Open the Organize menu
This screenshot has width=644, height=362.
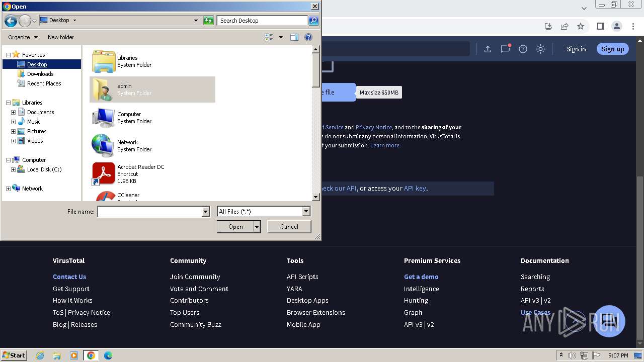23,37
